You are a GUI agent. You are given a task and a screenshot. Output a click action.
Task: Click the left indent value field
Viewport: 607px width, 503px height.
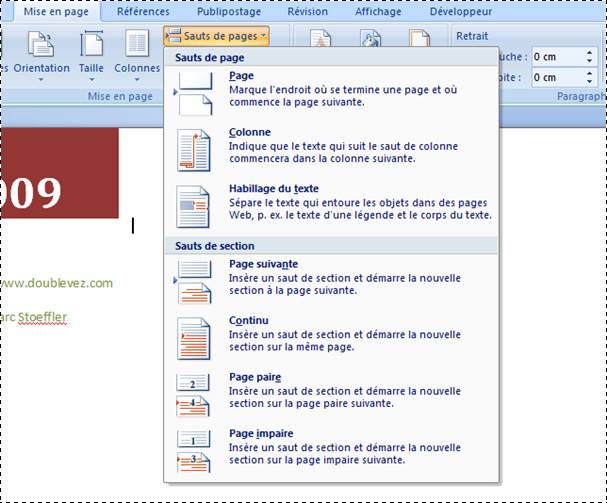coord(557,57)
